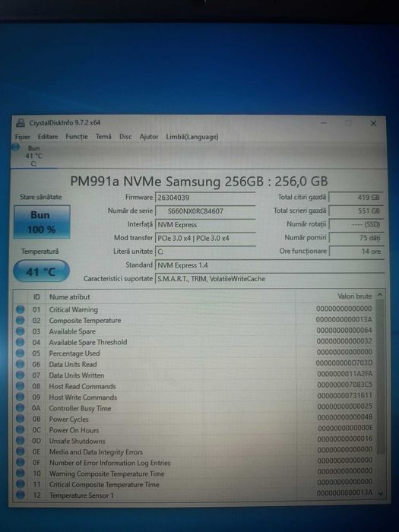
Task: Select the Data Units Written attribute name
Action: (76, 375)
